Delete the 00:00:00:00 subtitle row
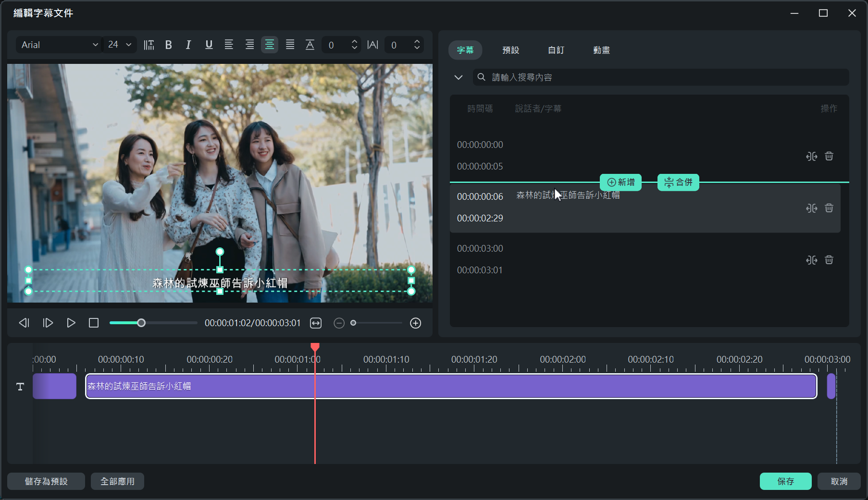 [829, 156]
